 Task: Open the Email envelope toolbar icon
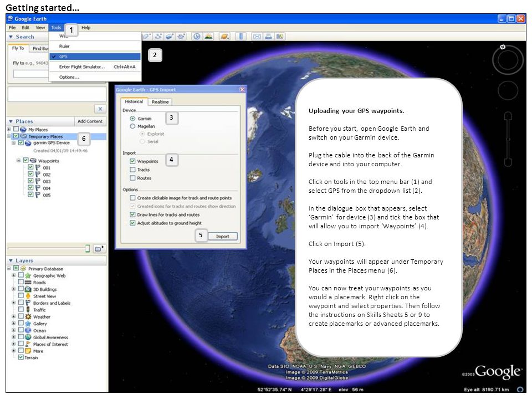257,37
